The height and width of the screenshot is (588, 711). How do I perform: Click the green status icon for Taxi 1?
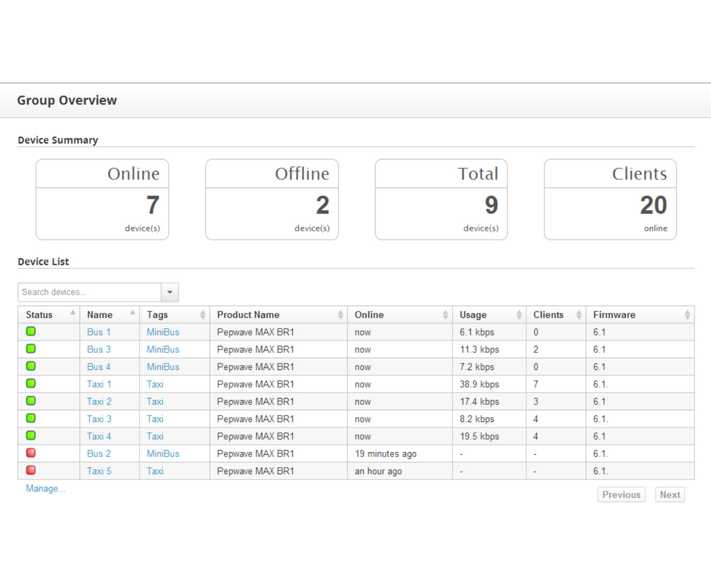click(x=31, y=383)
